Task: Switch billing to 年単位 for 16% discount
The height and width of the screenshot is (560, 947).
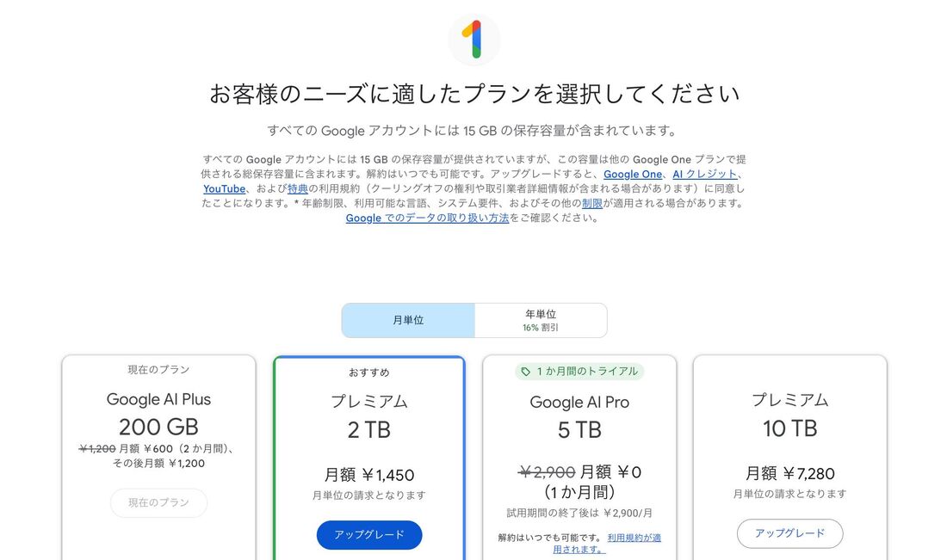Action: pyautogui.click(x=542, y=319)
